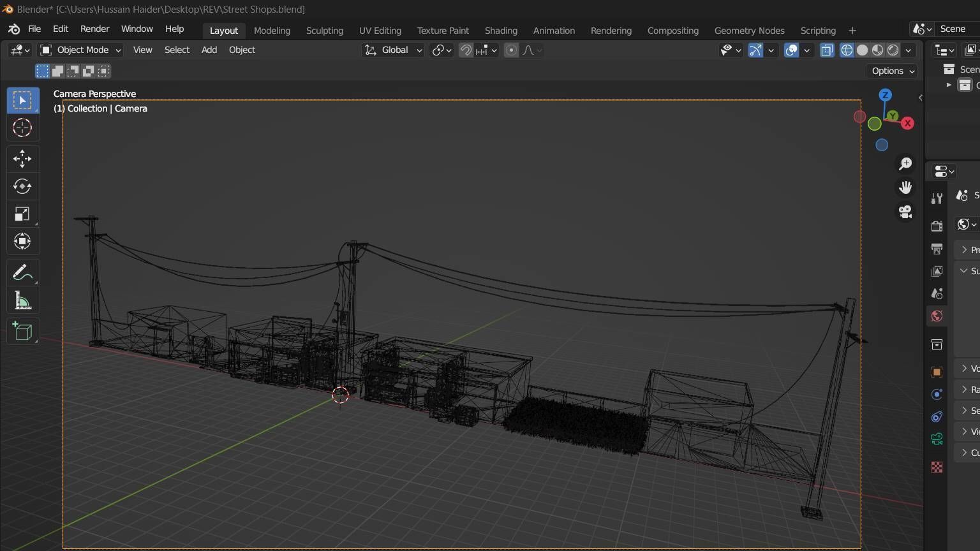Open the editor type dropdown

pos(20,50)
